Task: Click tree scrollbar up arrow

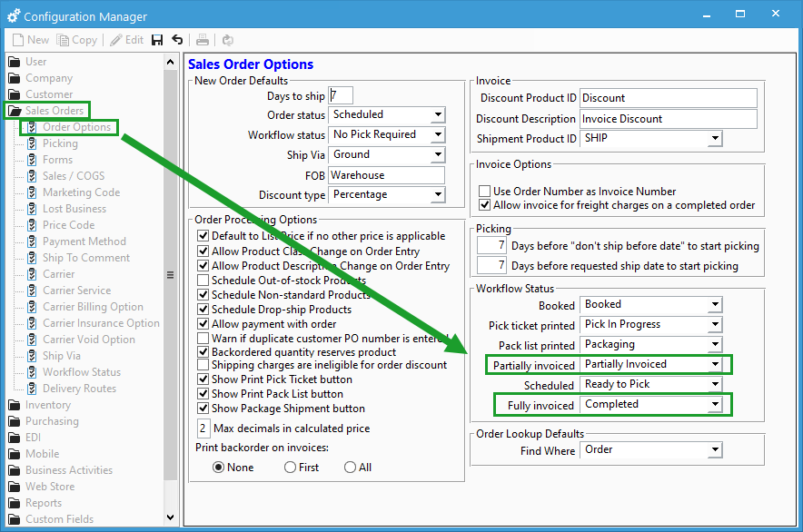Action: tap(171, 63)
